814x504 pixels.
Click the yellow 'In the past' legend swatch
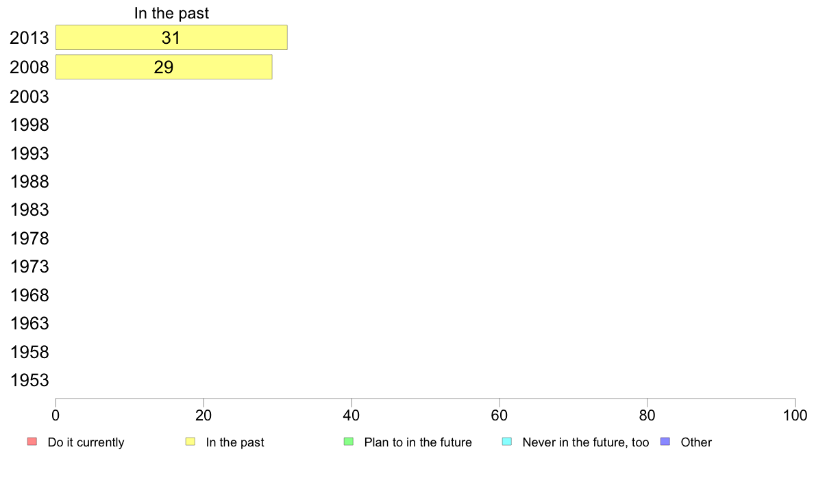point(190,442)
